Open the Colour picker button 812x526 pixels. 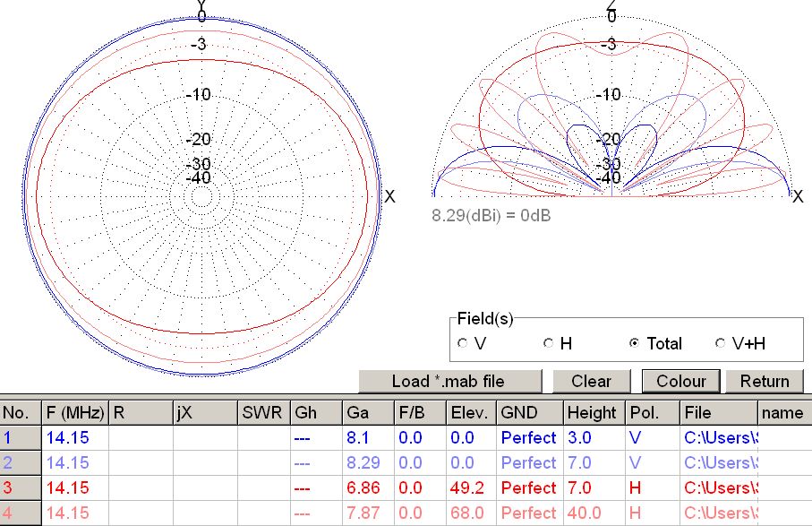(x=680, y=381)
